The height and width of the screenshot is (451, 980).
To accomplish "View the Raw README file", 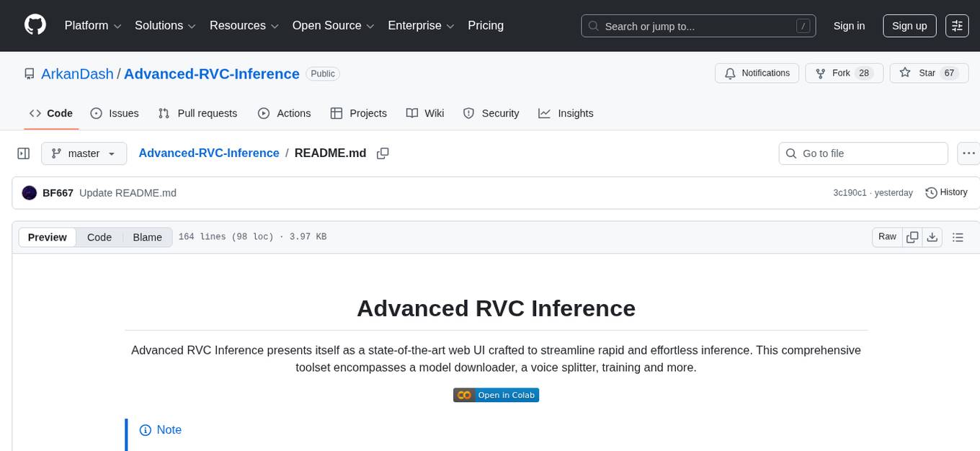I will point(886,236).
